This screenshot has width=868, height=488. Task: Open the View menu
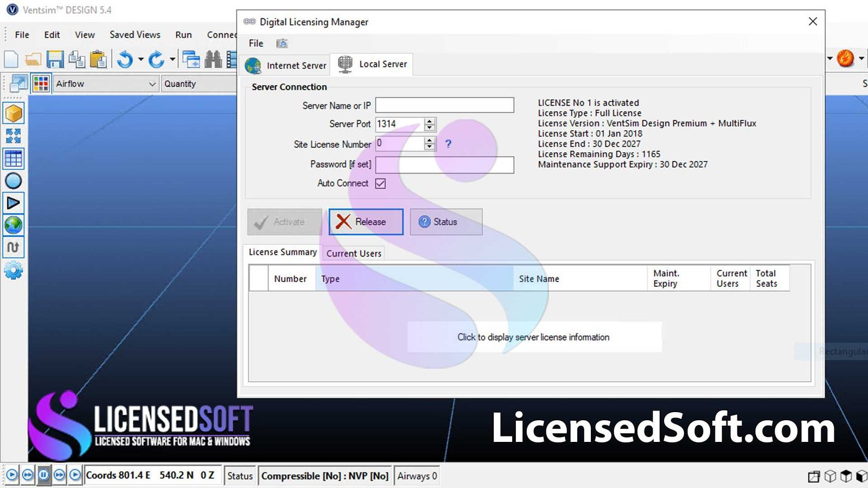point(85,35)
